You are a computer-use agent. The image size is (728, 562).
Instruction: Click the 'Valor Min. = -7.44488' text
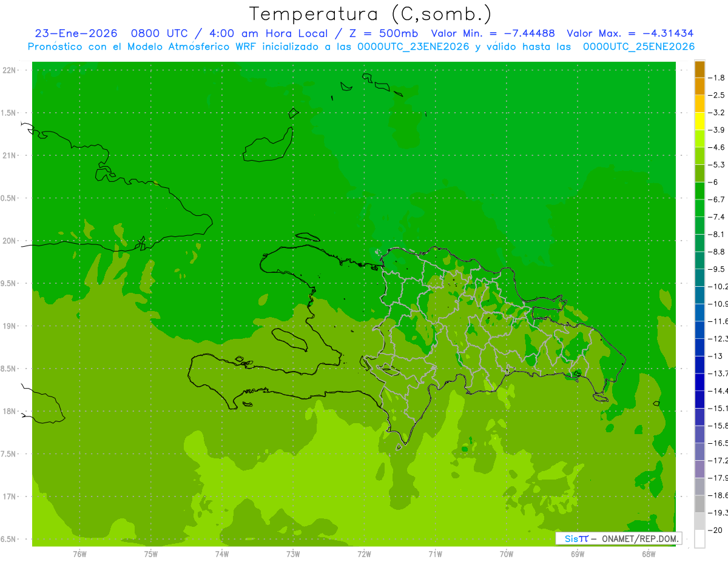click(493, 33)
